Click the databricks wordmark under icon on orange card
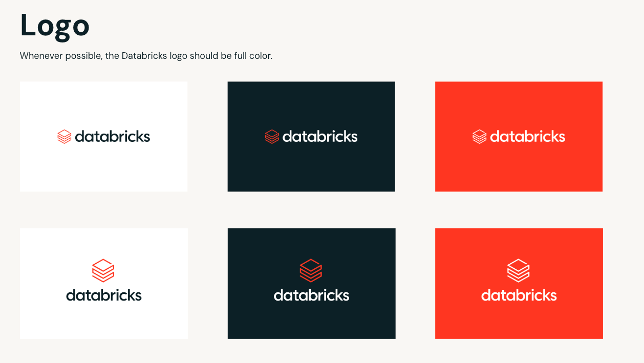This screenshot has width=644, height=363. point(519,295)
